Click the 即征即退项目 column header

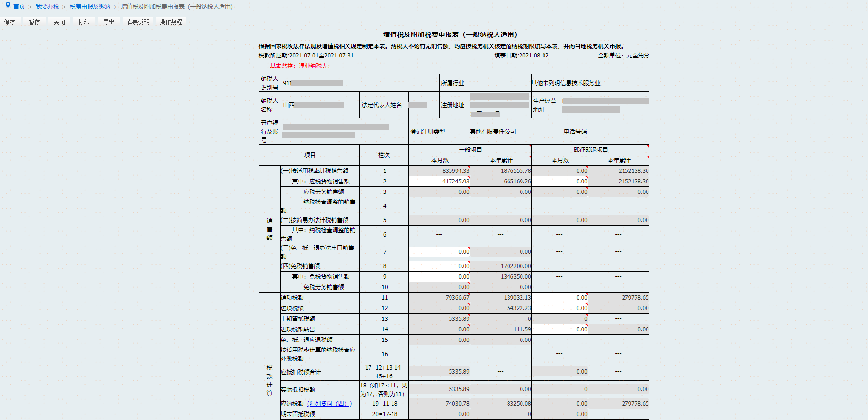tap(590, 150)
